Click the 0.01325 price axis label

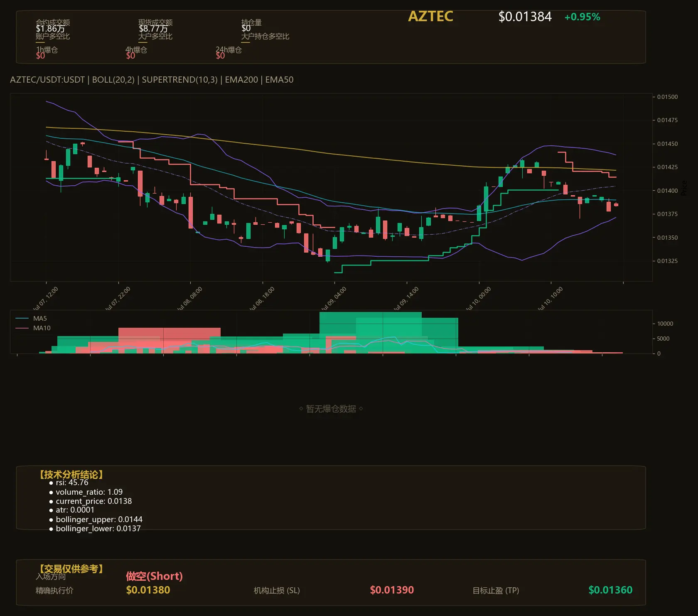point(667,261)
